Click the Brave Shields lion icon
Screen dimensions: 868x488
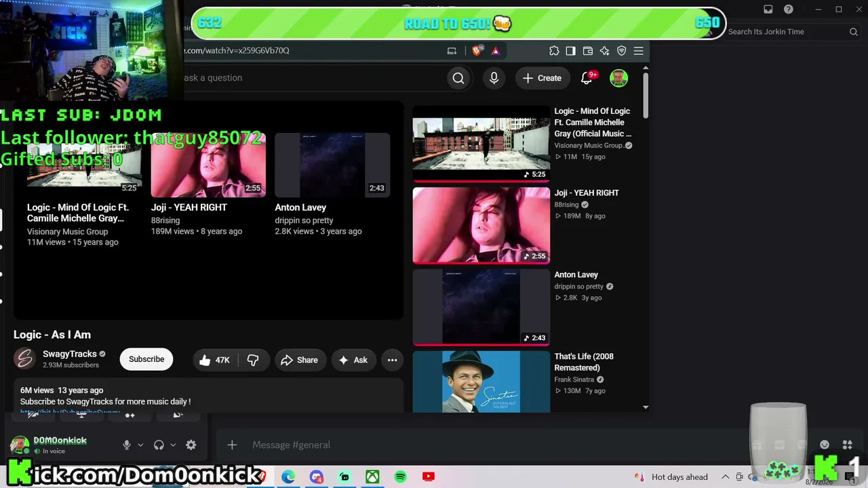click(477, 51)
